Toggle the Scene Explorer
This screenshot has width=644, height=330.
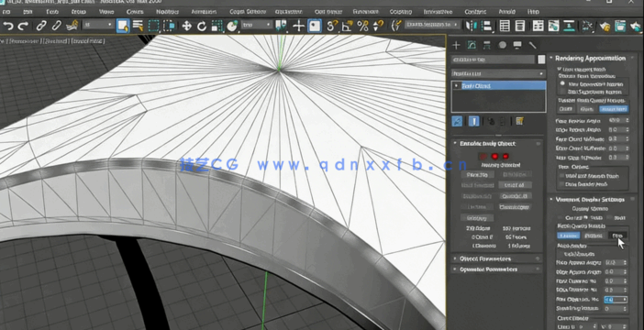pyautogui.click(x=505, y=26)
